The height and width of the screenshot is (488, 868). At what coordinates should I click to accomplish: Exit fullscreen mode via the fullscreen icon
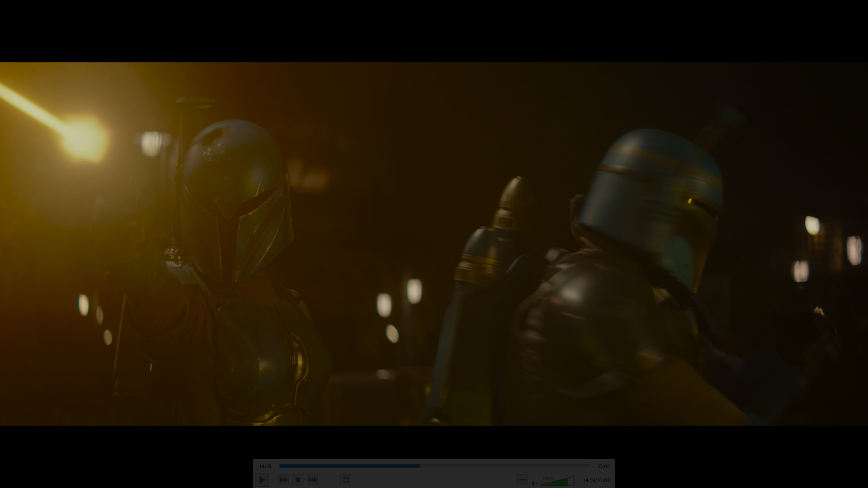coord(346,480)
